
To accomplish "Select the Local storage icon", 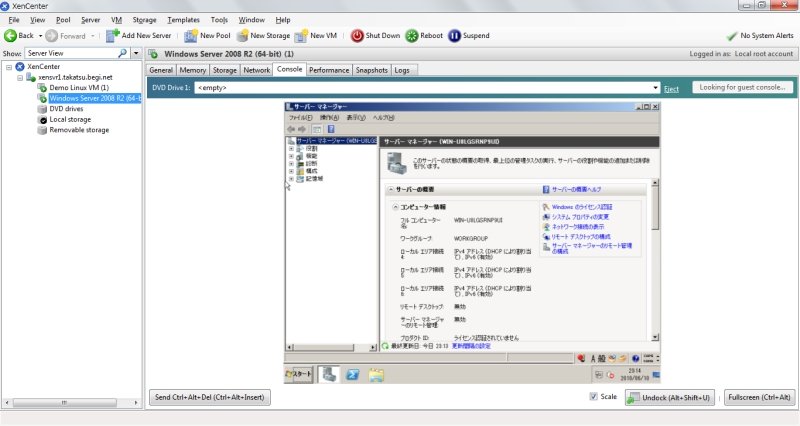I will (42, 119).
